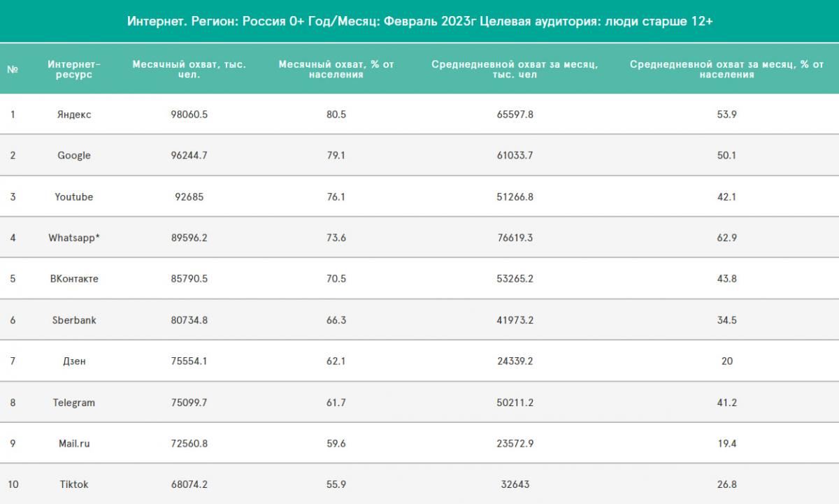This screenshot has width=839, height=504.
Task: Click the 'Среднедневной охват, % от населения' header
Action: pos(726,69)
